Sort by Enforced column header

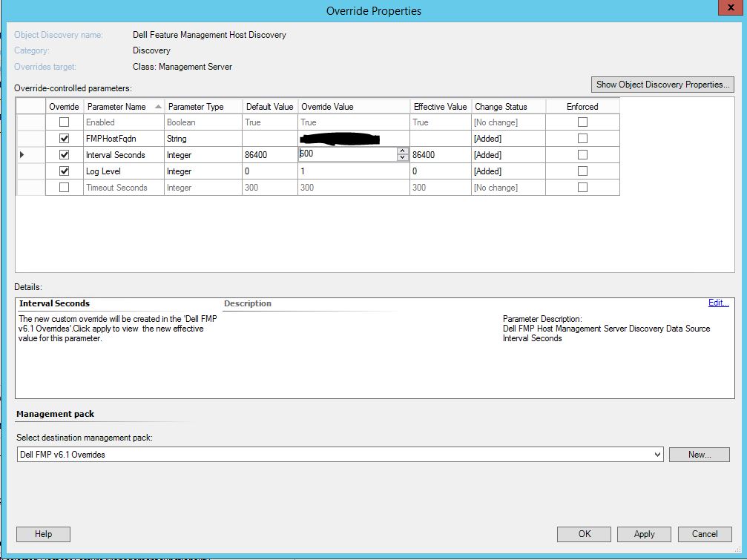[582, 107]
